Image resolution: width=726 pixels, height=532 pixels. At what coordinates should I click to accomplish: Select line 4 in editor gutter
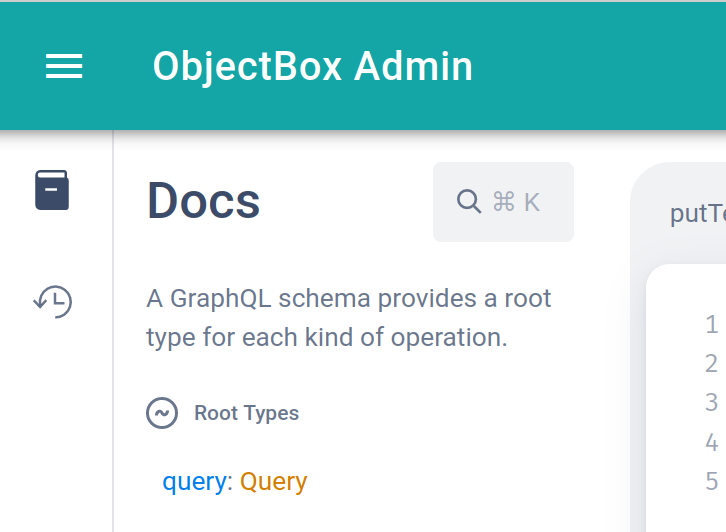tap(711, 442)
